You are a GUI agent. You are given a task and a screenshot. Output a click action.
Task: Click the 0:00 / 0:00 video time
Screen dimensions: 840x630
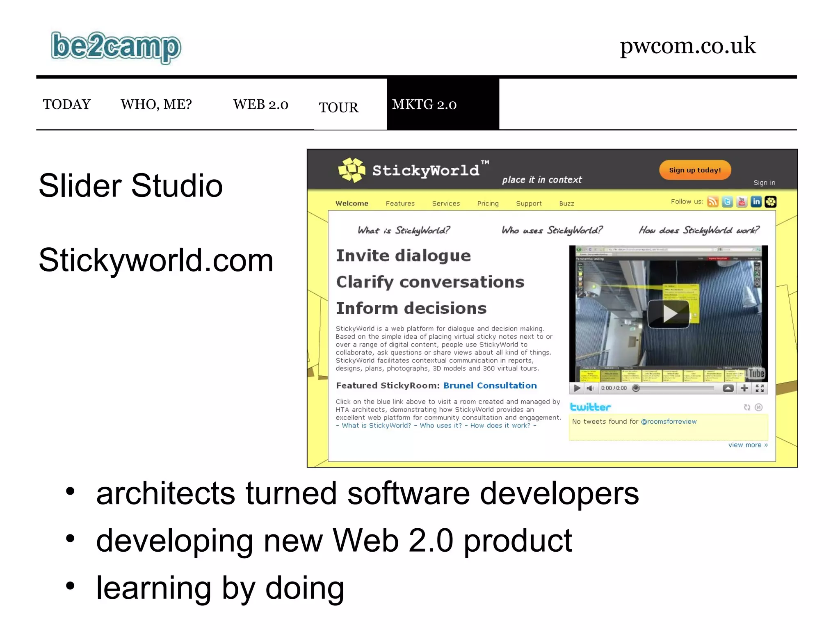[x=614, y=388]
